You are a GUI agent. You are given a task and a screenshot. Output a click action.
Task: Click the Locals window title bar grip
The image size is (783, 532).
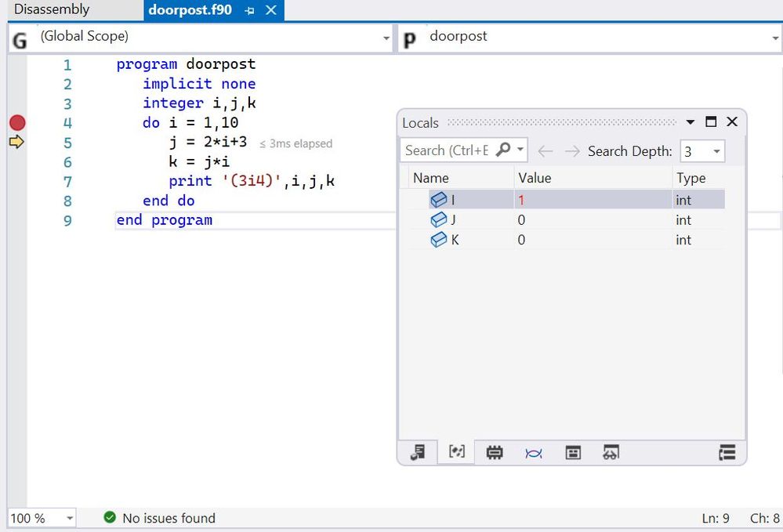[561, 122]
